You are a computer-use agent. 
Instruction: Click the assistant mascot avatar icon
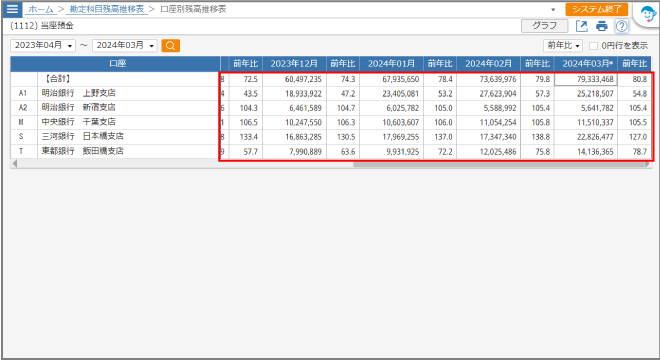(x=648, y=14)
